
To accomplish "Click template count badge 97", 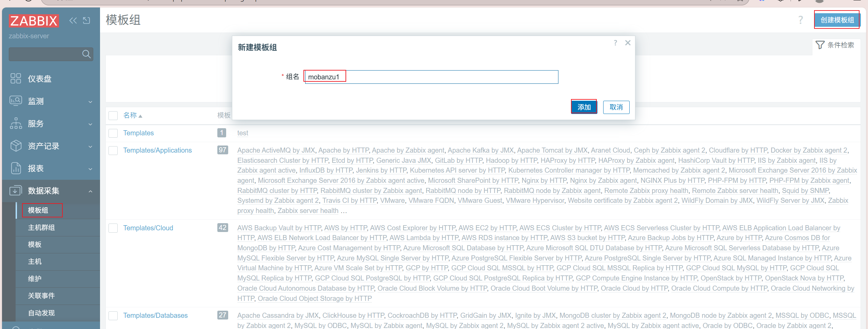I will pyautogui.click(x=222, y=150).
